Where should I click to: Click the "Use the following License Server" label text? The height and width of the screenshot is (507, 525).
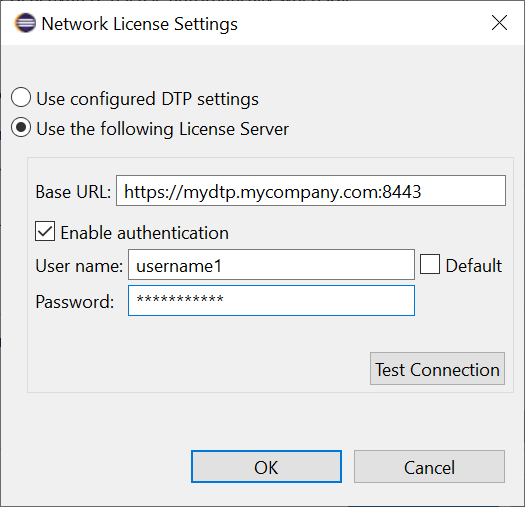(162, 129)
